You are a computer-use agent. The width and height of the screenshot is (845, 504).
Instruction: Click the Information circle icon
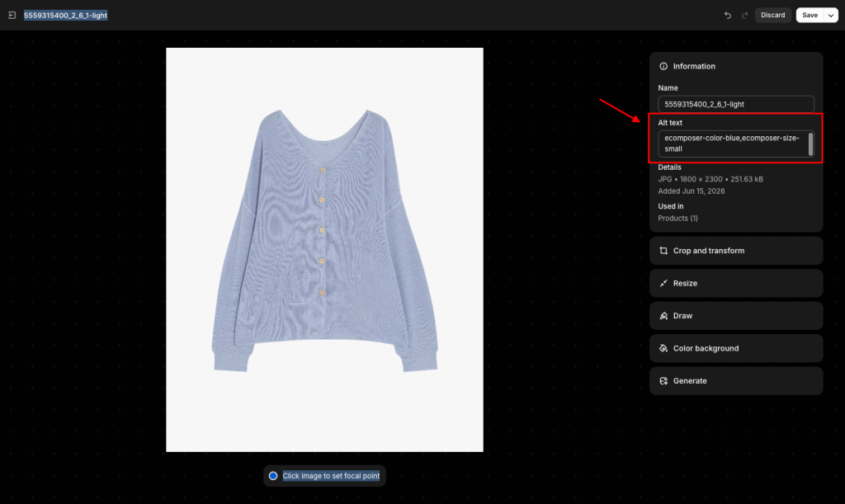click(663, 66)
